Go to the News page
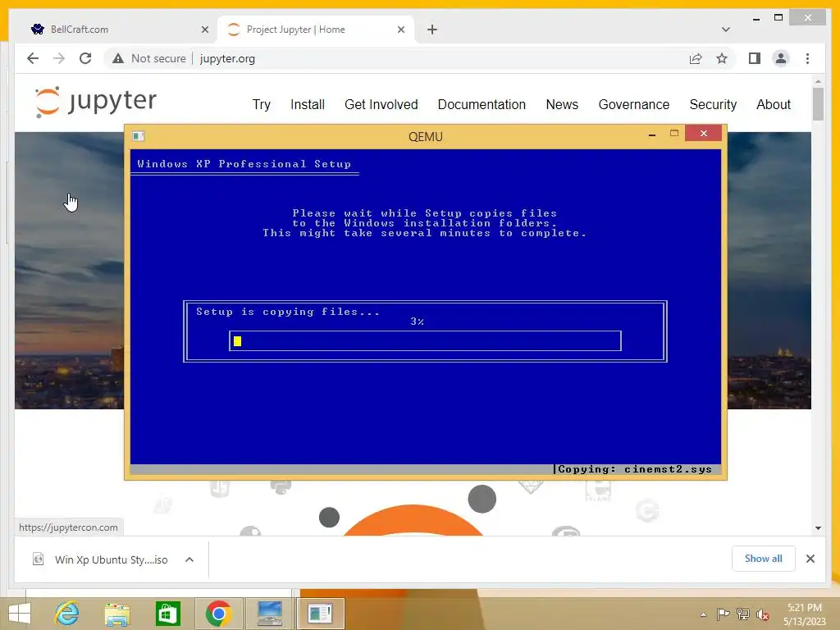The image size is (840, 630). [562, 104]
